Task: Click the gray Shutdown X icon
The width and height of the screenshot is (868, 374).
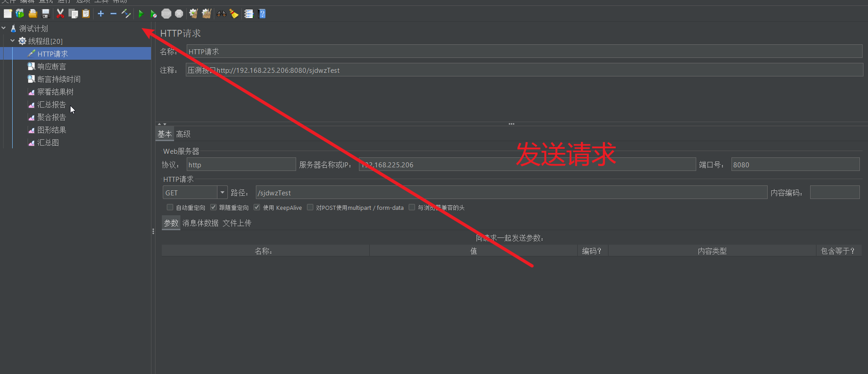Action: (179, 14)
